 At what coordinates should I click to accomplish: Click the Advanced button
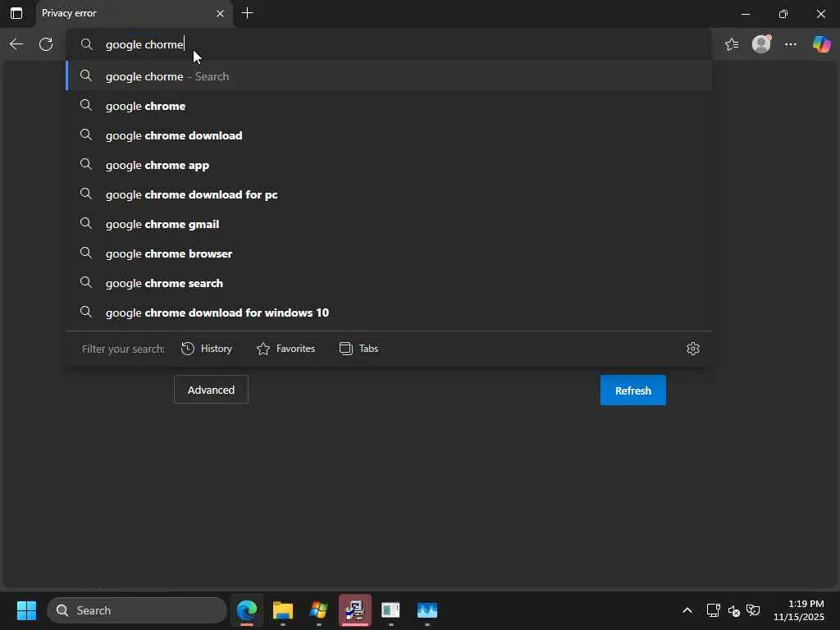[211, 390]
